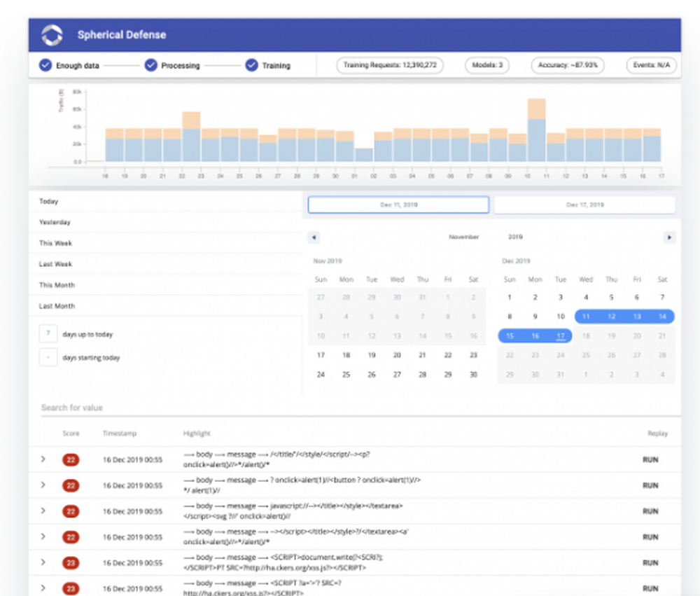Open the November month selector
The width and height of the screenshot is (700, 596).
[x=463, y=237]
